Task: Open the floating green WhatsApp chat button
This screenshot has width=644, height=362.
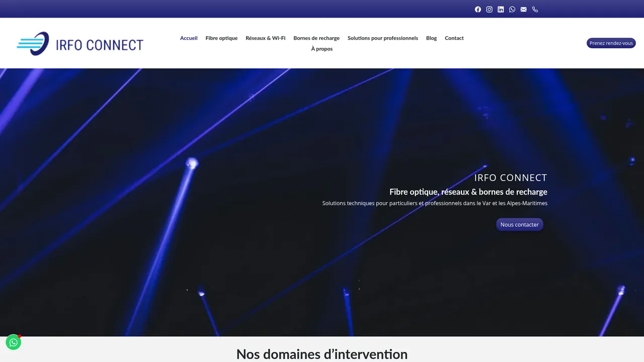Action: [x=14, y=342]
